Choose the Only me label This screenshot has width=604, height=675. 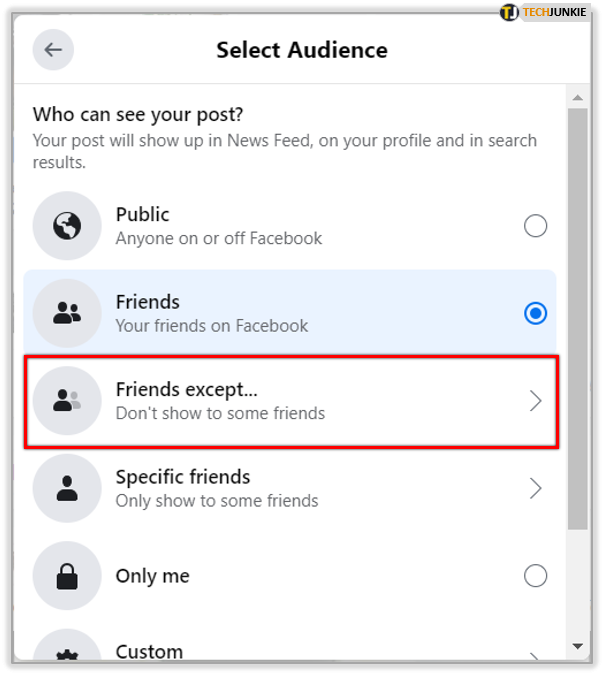[x=152, y=576]
